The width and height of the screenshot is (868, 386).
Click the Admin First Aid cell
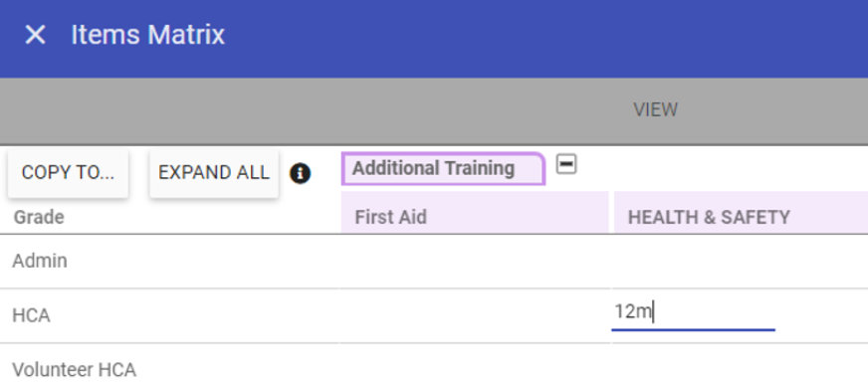click(475, 261)
